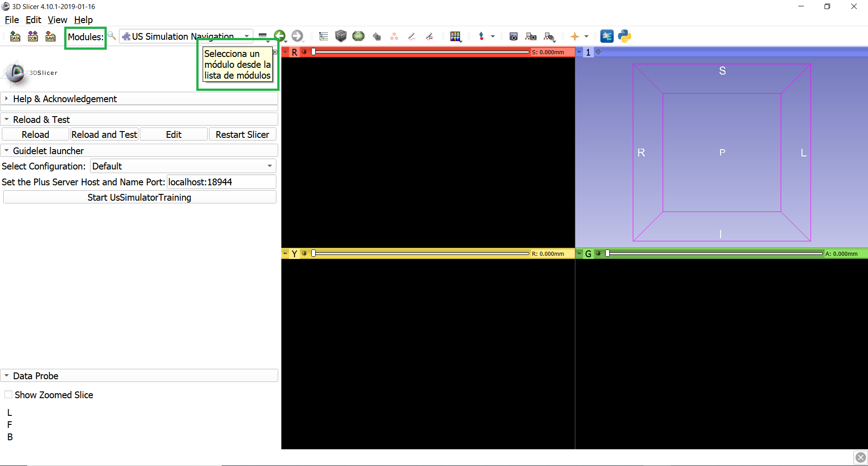The height and width of the screenshot is (466, 868).
Task: Click the screenshot capture camera icon
Action: point(513,37)
